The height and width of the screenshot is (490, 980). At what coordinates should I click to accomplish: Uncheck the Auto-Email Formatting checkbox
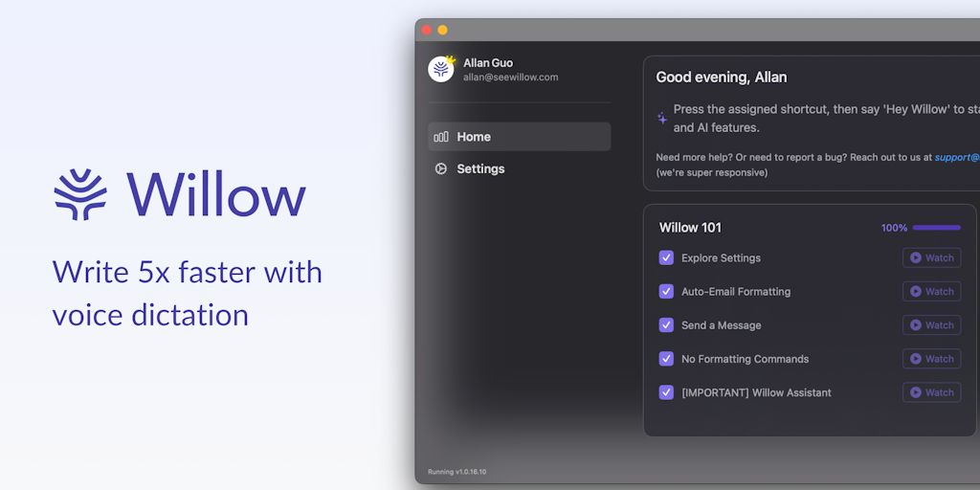(666, 291)
